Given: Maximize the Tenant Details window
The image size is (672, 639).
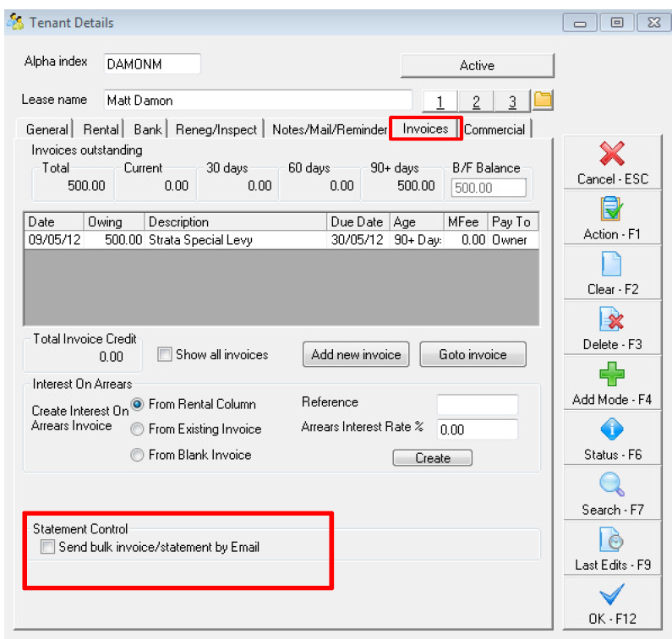Looking at the screenshot, I should pyautogui.click(x=617, y=23).
